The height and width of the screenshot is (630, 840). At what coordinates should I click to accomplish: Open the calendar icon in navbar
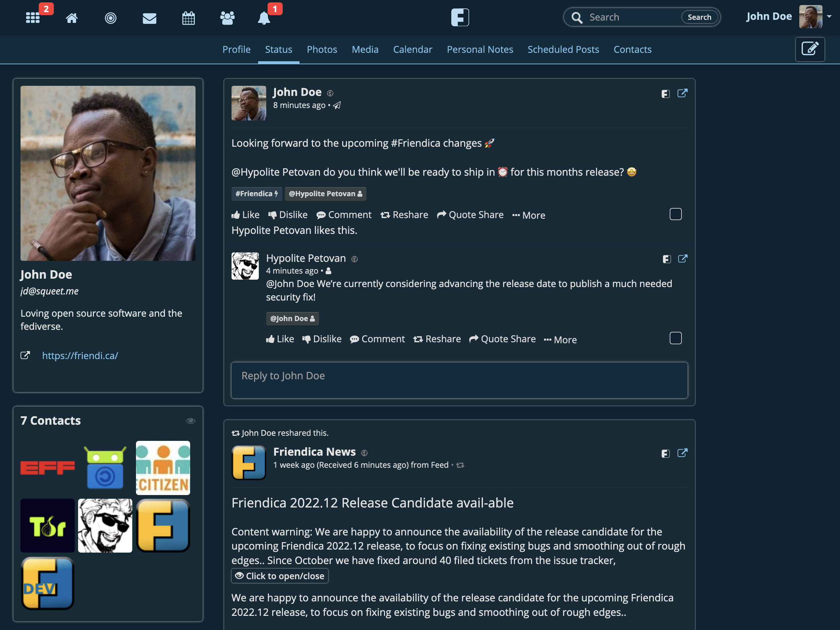(x=188, y=18)
